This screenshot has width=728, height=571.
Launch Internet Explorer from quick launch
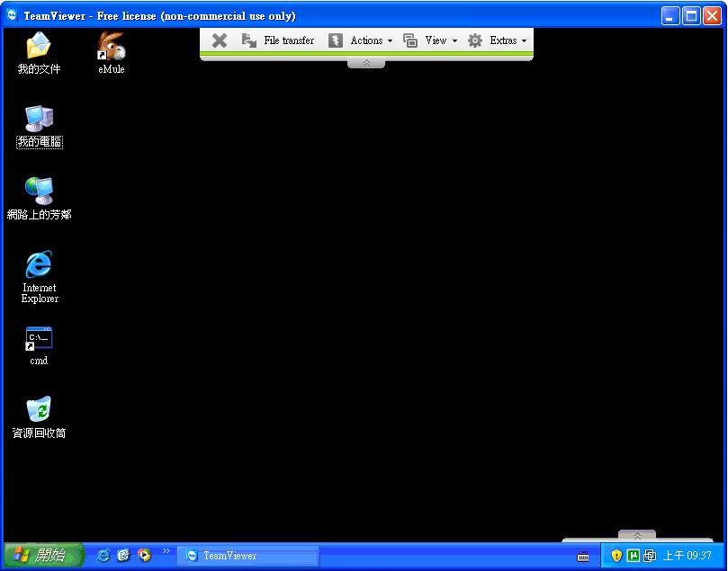coord(103,555)
